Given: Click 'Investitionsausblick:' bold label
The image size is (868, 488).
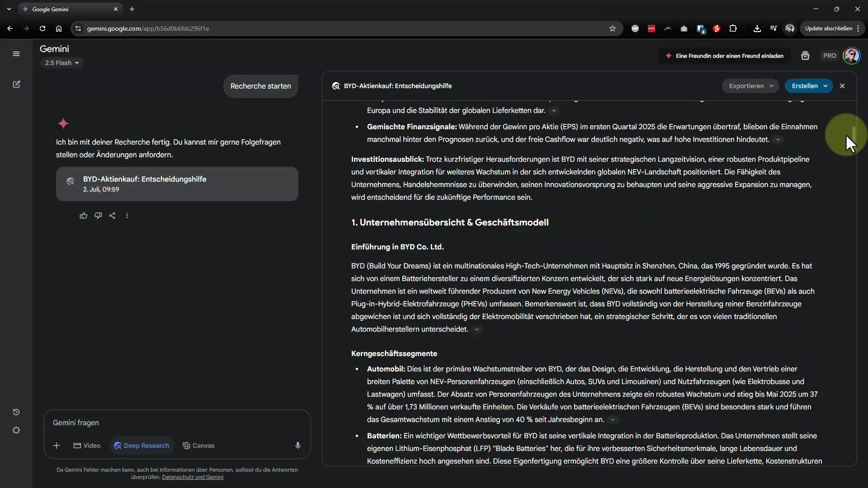Looking at the screenshot, I should pos(387,160).
